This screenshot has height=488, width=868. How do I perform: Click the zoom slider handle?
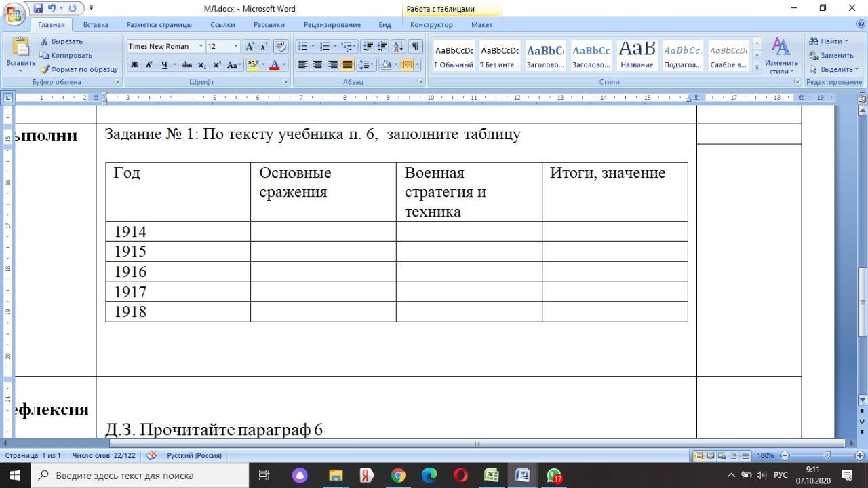tap(827, 455)
